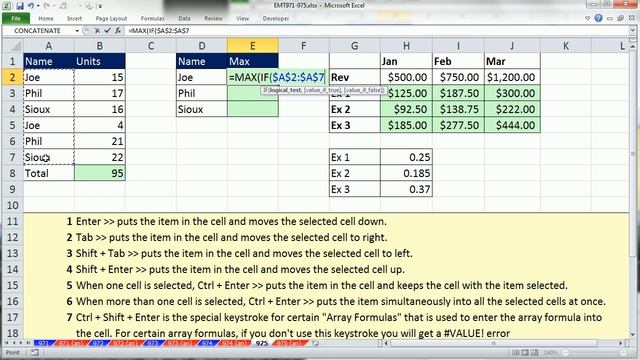The image size is (640, 360).
Task: Open Customize Quick Access Toolbar dropdown
Action: pos(100,6)
